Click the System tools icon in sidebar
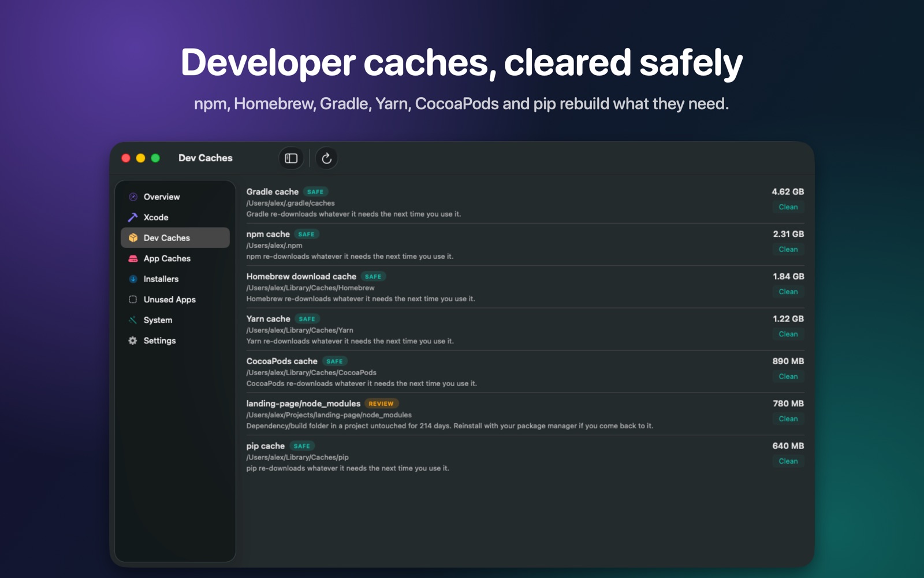 click(133, 320)
